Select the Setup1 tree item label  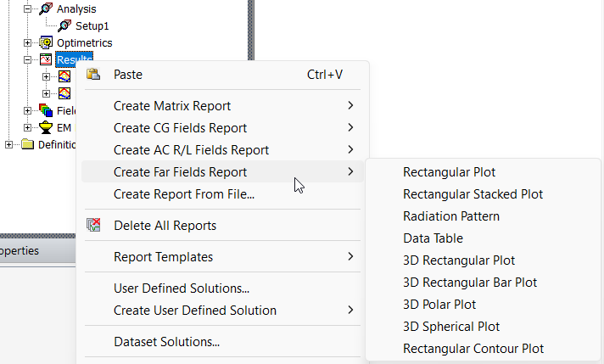coord(92,26)
